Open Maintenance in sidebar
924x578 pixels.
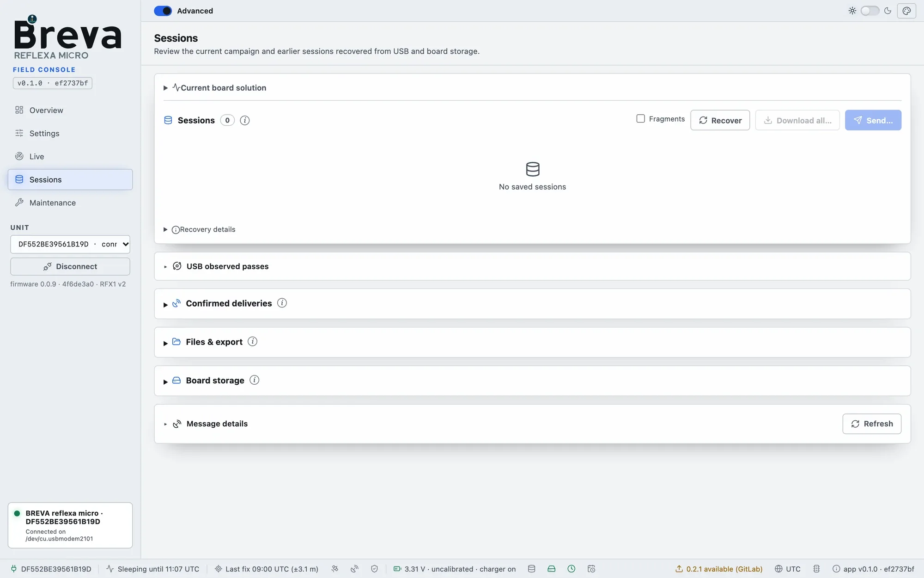pyautogui.click(x=70, y=203)
